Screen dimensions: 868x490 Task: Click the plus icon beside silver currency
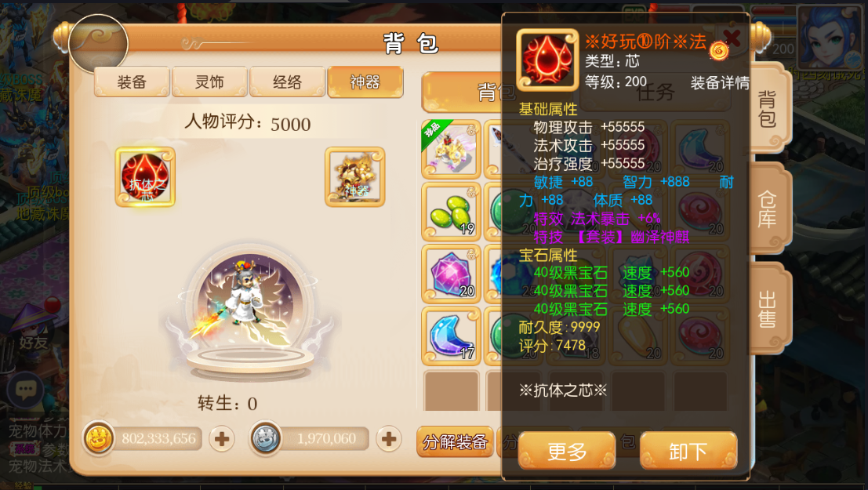click(x=389, y=439)
